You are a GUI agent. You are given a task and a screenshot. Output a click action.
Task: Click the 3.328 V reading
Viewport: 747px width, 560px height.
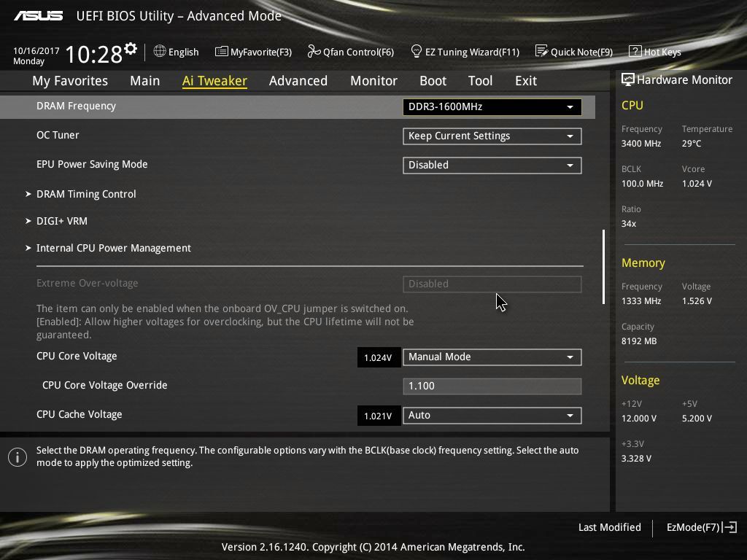pyautogui.click(x=636, y=458)
